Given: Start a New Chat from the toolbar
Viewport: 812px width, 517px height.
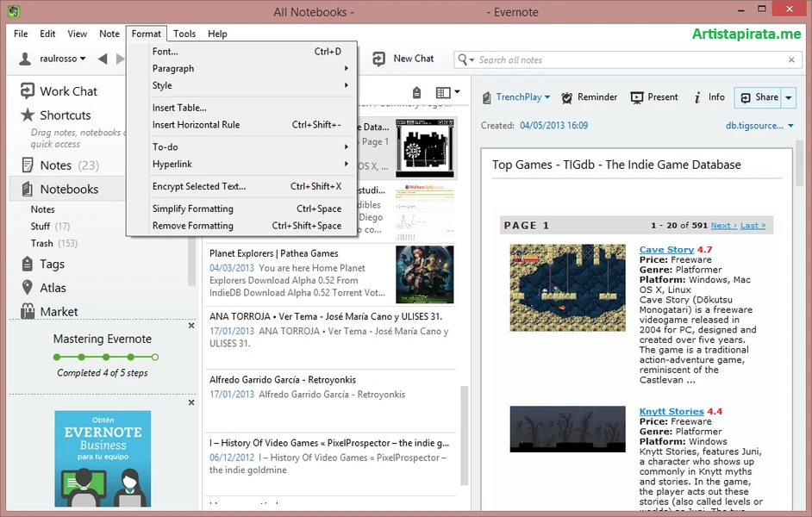Looking at the screenshot, I should pos(403,59).
